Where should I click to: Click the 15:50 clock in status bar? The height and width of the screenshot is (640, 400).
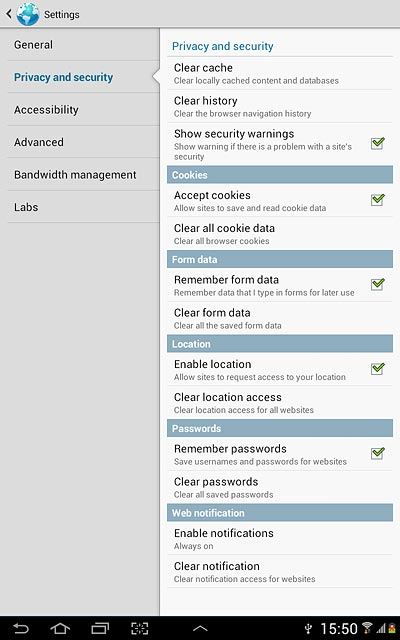(x=339, y=629)
